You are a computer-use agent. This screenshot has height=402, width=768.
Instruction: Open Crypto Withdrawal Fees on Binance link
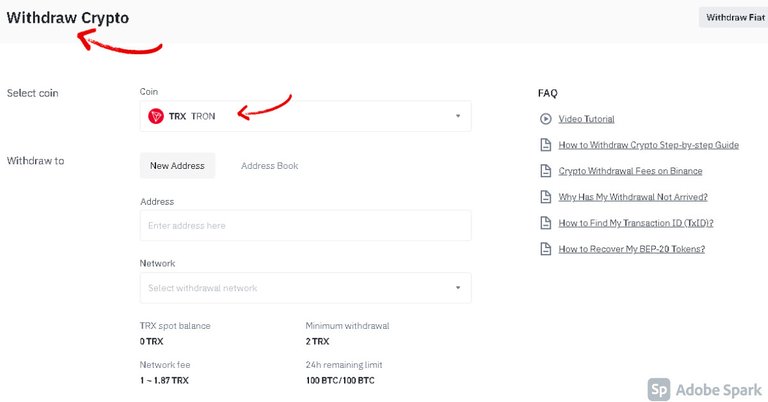click(x=630, y=171)
